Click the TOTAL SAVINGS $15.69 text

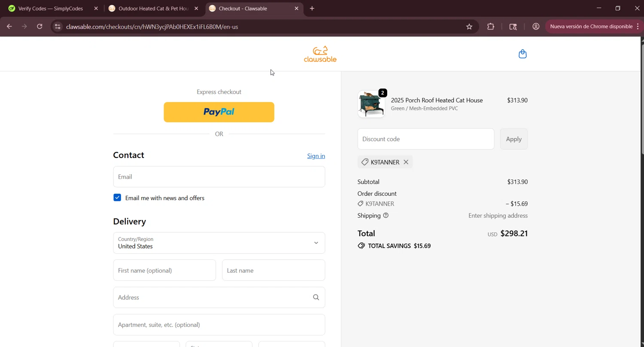coord(399,246)
